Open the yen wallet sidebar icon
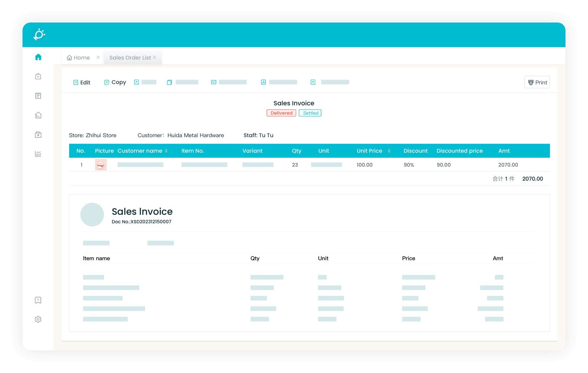The height and width of the screenshot is (373, 588). point(38,134)
